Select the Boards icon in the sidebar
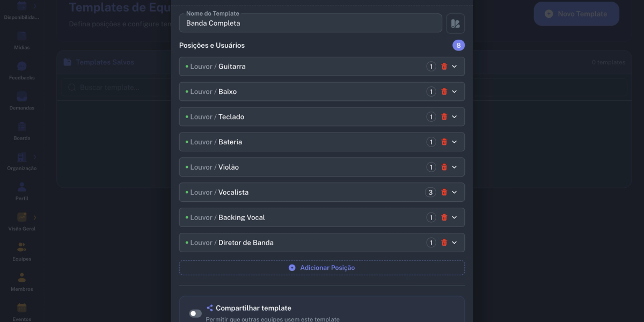644x322 pixels. (x=21, y=127)
